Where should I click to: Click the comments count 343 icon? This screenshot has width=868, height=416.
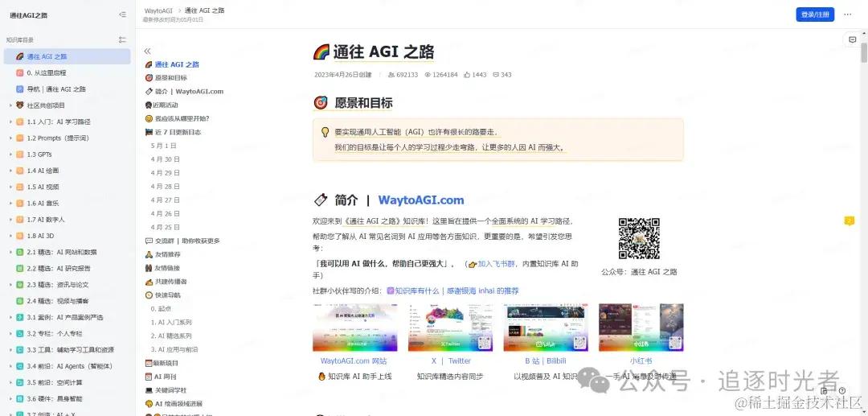[x=496, y=75]
